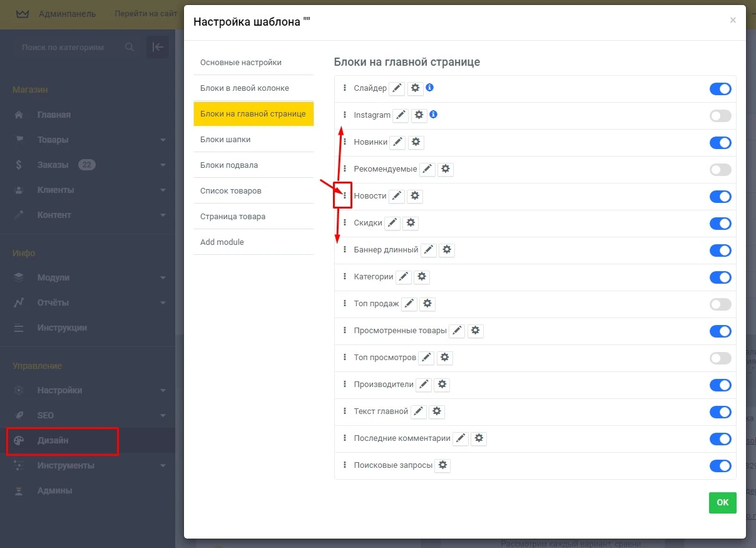Open the blue info icon next to Слайдер
The width and height of the screenshot is (756, 548).
pos(429,88)
